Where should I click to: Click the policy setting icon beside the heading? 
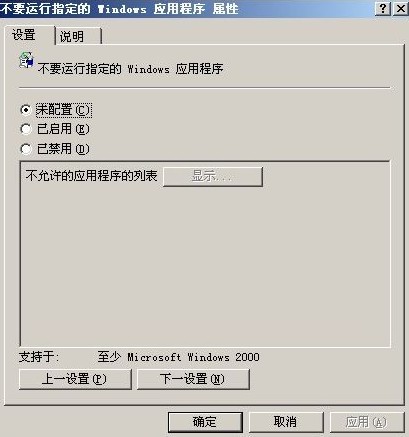[x=26, y=60]
